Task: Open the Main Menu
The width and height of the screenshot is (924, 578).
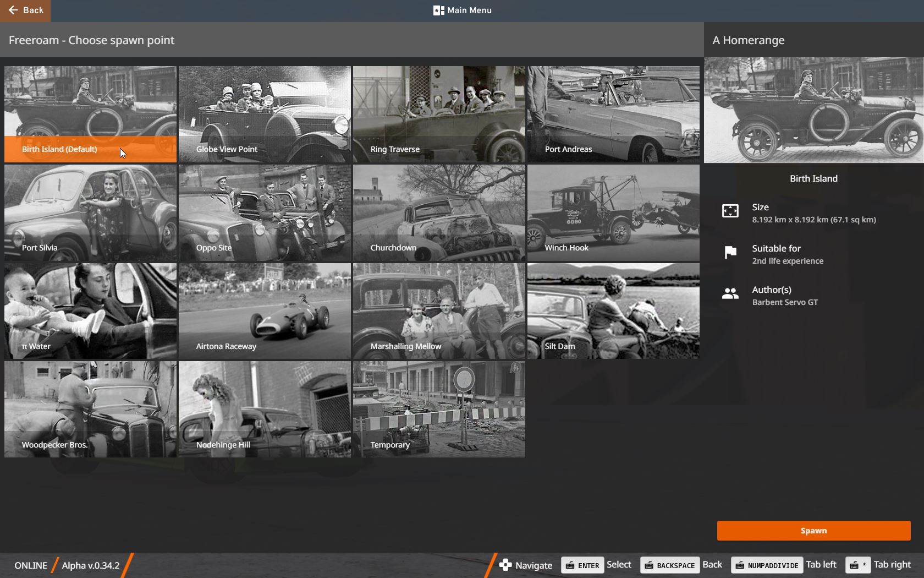Action: point(463,10)
